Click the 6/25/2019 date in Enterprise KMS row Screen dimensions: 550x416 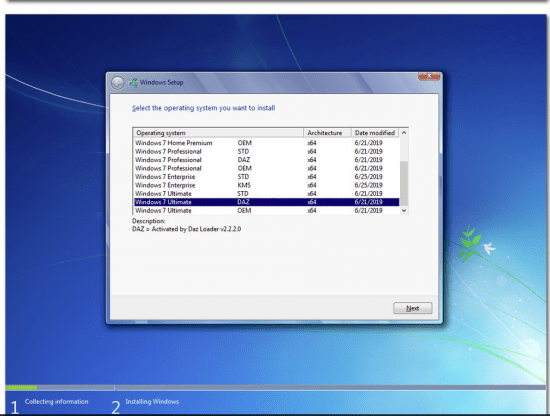(368, 185)
